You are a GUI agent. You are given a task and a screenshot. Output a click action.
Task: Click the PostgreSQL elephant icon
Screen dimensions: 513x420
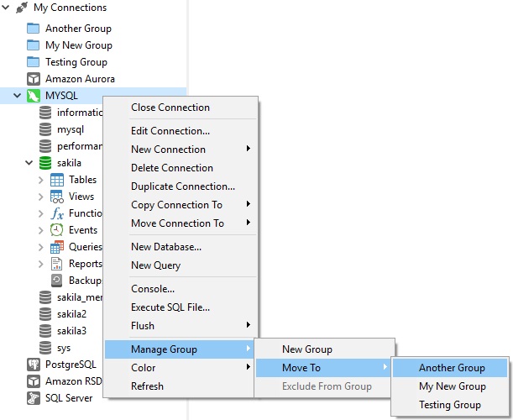point(34,365)
